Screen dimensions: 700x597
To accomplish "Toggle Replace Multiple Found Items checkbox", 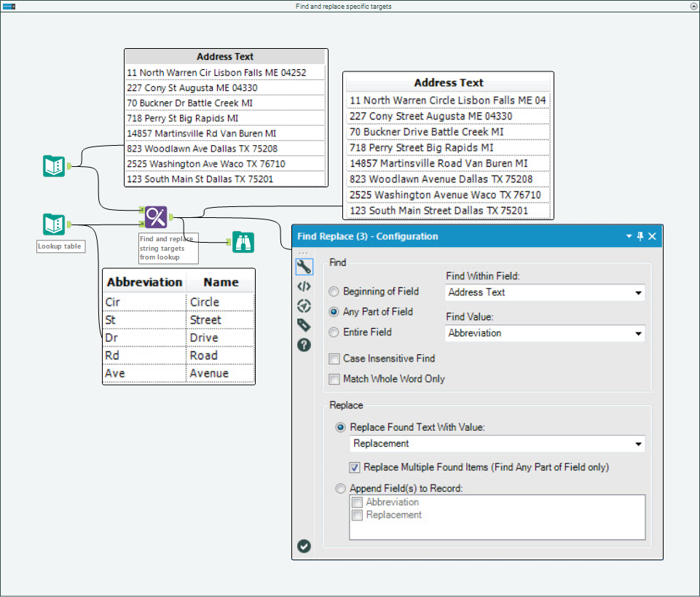I will click(355, 467).
